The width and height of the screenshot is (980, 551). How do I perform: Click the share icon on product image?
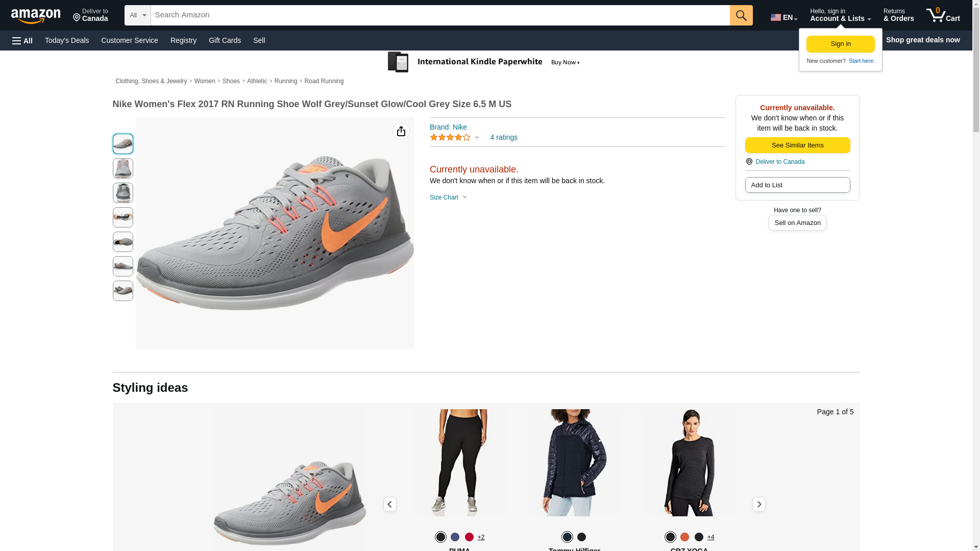coord(401,132)
